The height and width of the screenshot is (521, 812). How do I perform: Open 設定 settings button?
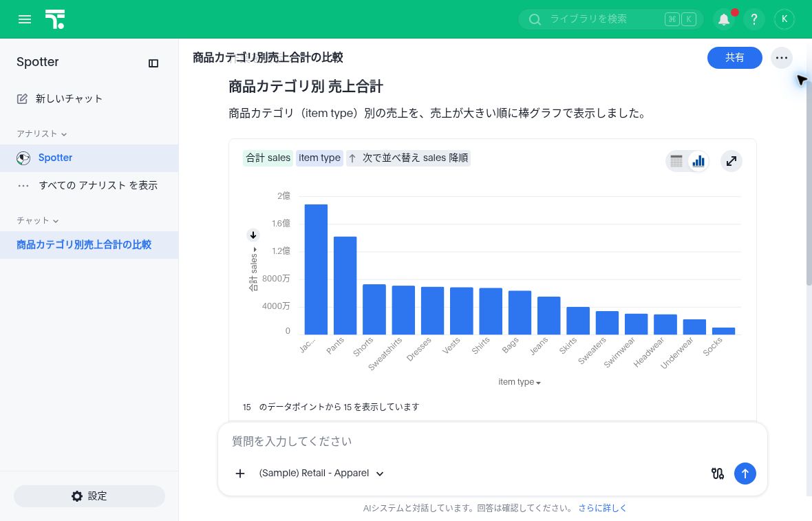(89, 496)
